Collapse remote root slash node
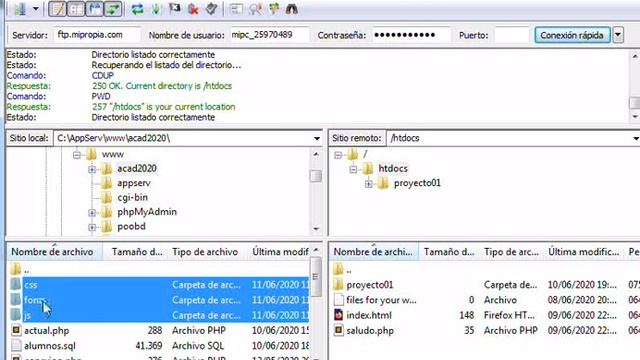640x360 pixels. [338, 155]
